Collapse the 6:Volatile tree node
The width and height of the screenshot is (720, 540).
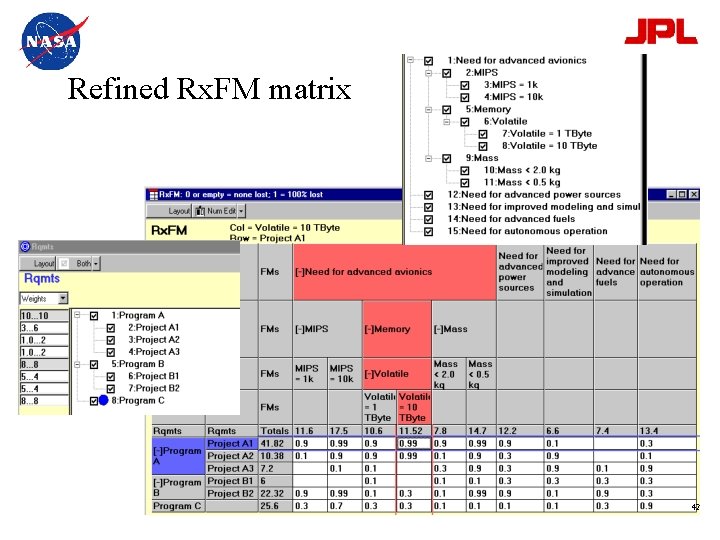coord(446,122)
